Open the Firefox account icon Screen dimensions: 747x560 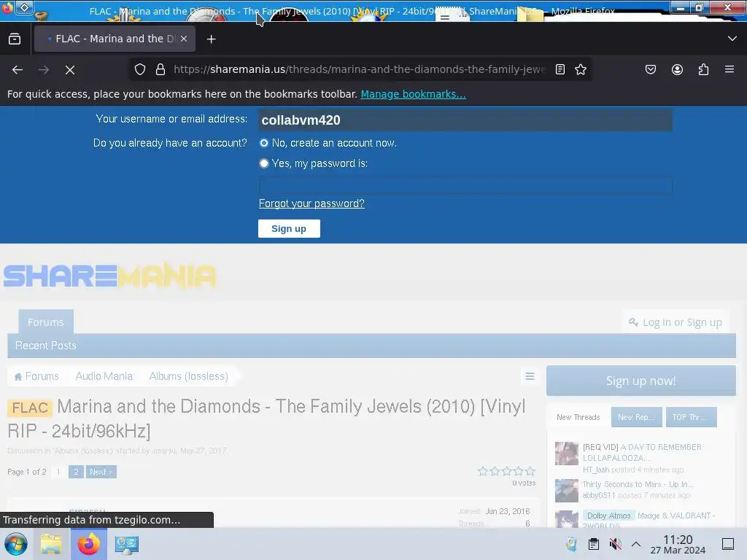click(677, 69)
